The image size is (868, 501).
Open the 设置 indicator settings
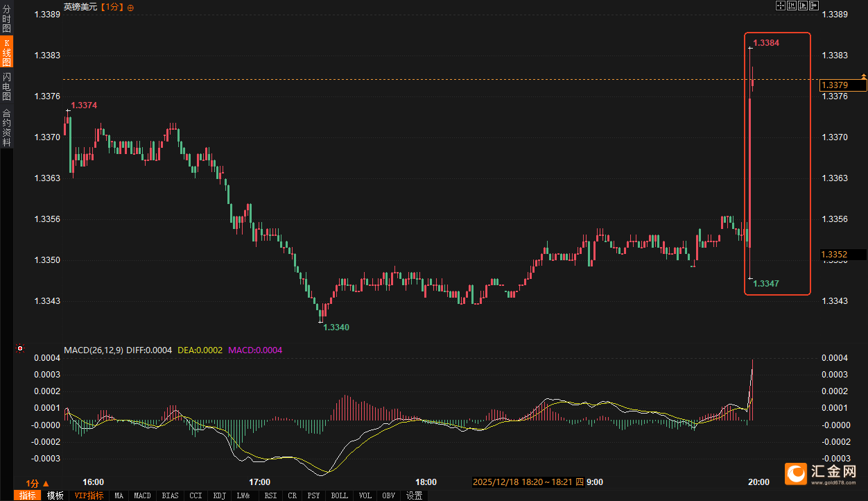(x=415, y=495)
